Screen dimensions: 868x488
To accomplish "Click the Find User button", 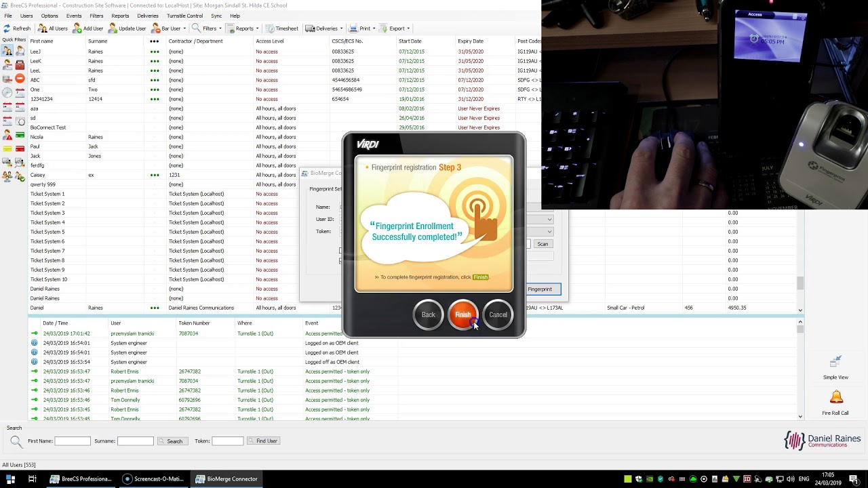I will [x=264, y=441].
